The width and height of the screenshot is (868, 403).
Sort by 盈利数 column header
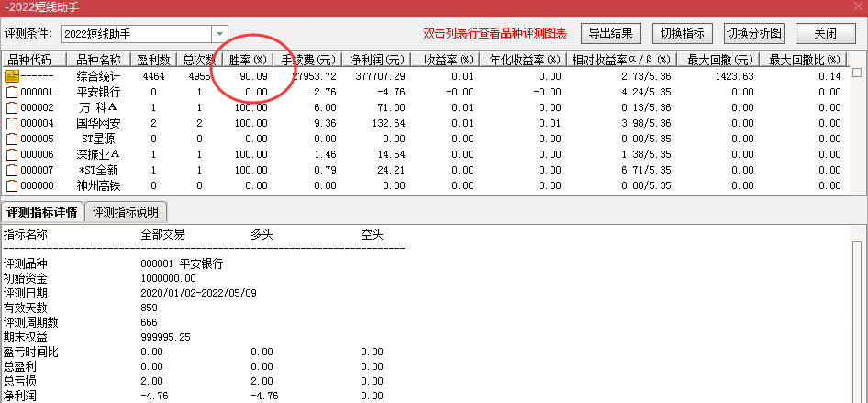coord(153,60)
